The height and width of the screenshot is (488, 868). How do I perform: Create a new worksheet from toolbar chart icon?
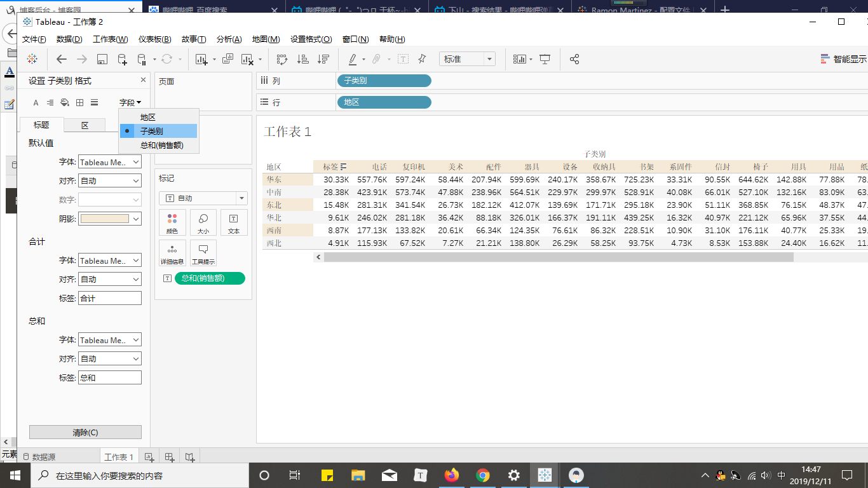coord(202,59)
